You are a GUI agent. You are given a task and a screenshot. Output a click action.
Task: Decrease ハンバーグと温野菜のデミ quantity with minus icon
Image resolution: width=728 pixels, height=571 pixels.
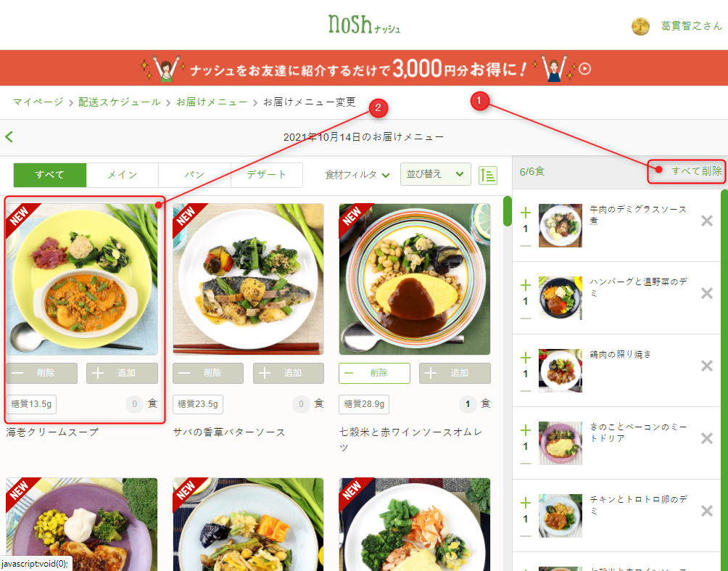525,319
